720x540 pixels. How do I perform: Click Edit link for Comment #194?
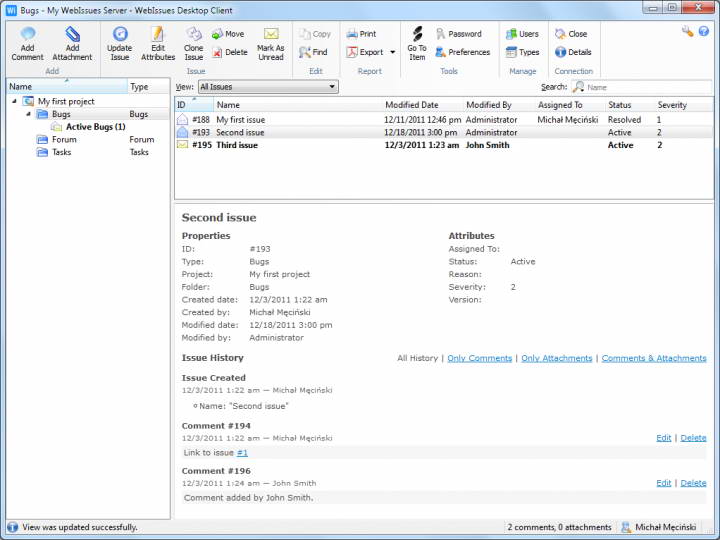coord(663,438)
